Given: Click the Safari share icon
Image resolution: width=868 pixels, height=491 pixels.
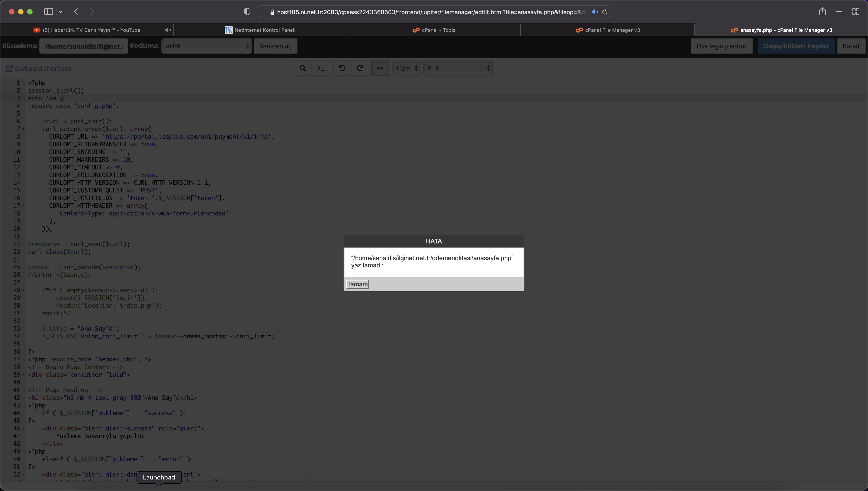Looking at the screenshot, I should pos(822,12).
